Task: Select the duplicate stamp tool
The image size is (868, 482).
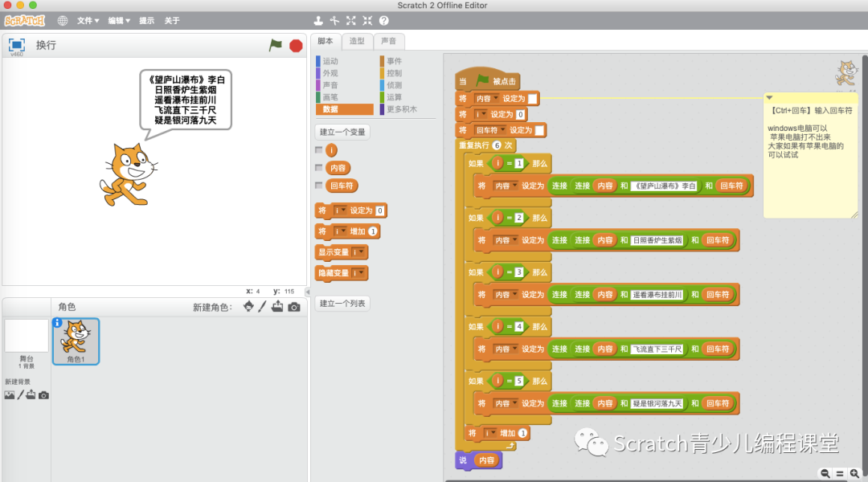Action: [x=318, y=22]
